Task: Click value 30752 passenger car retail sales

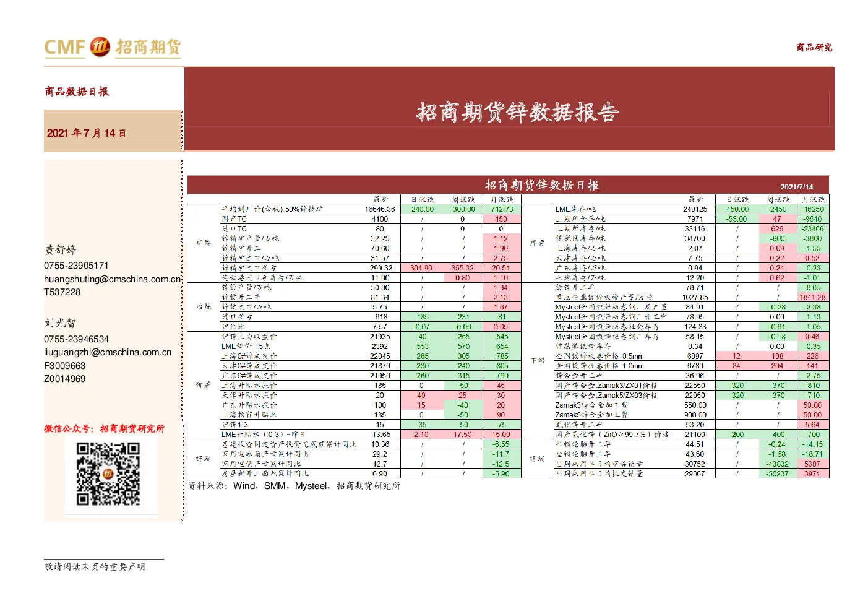Action: coord(695,464)
